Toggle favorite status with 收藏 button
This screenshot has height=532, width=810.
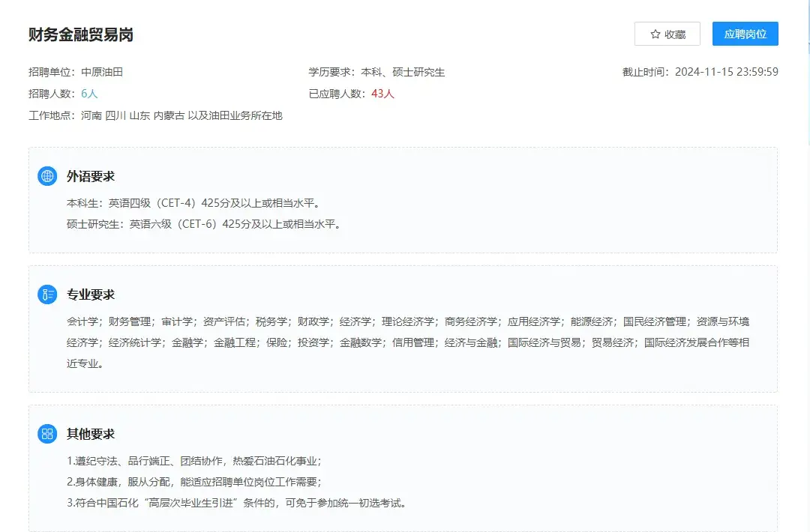pos(669,34)
